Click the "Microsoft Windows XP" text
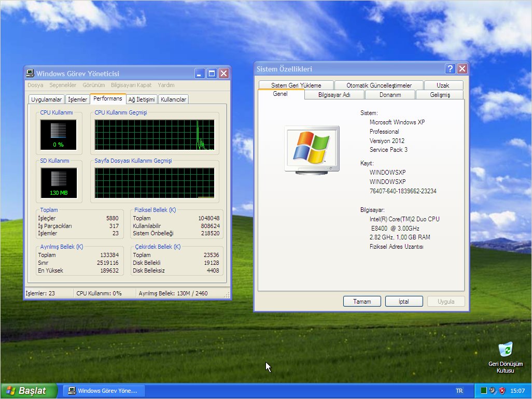Image resolution: width=532 pixels, height=399 pixels. coord(397,122)
